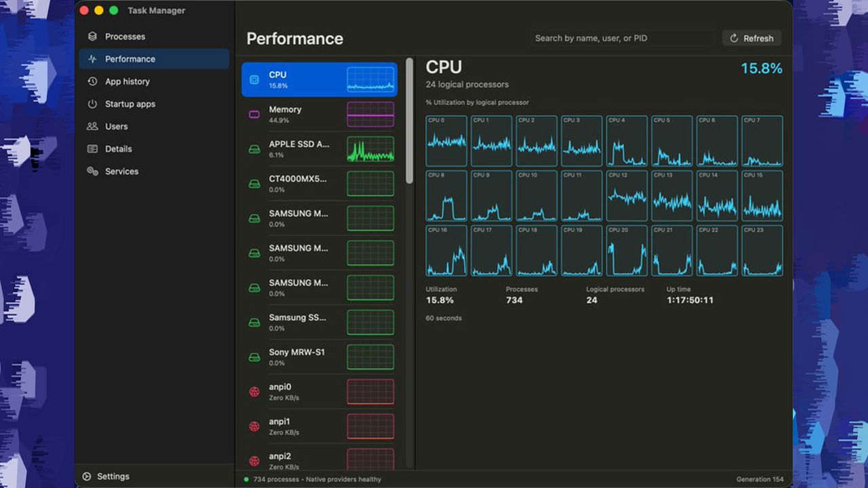Click the CPU chip icon in the list
The height and width of the screenshot is (488, 868).
coord(254,80)
